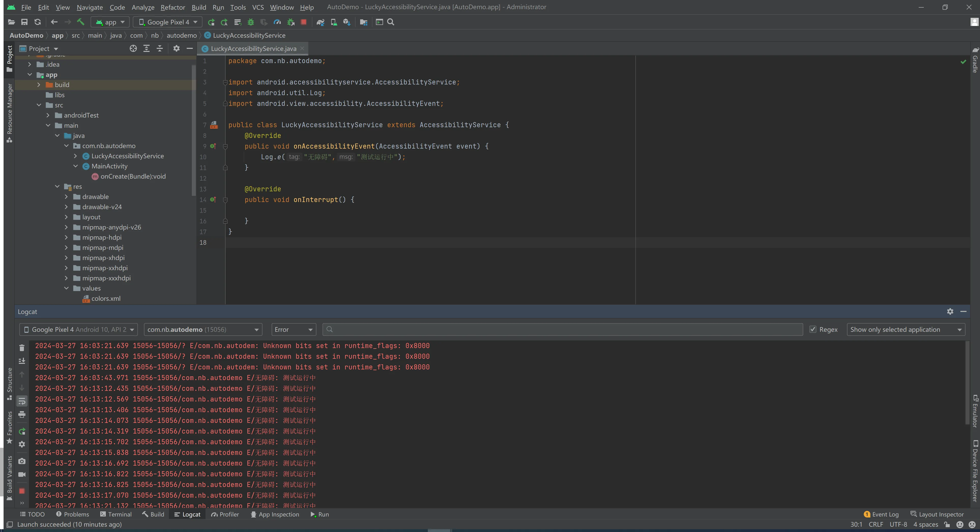
Task: Toggle the Device File Explorer panel
Action: (975, 471)
